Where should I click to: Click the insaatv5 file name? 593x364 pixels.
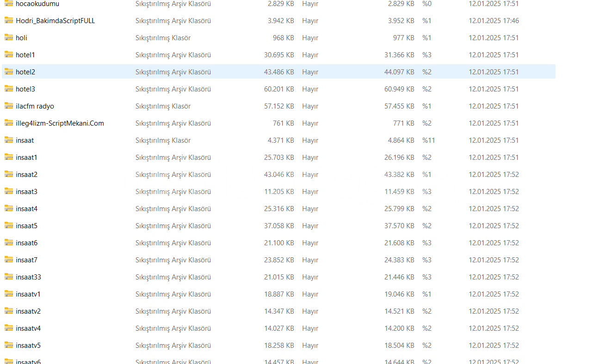pos(28,346)
